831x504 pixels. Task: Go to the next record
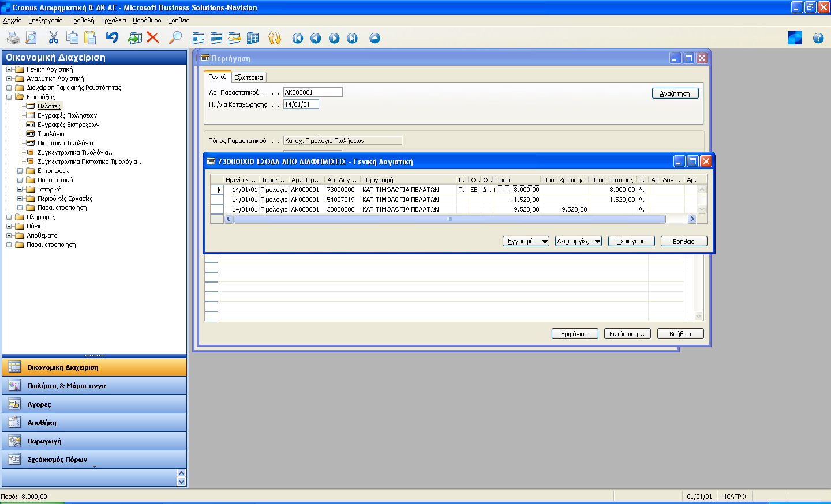coord(334,38)
